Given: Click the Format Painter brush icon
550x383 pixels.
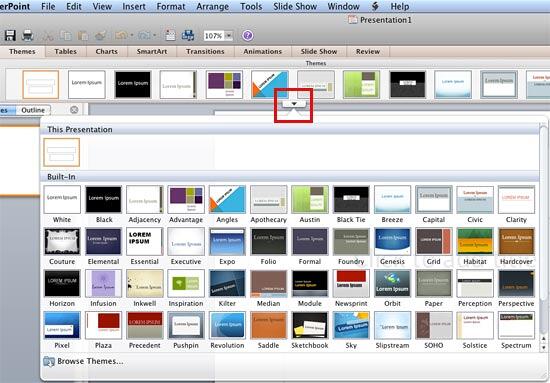Looking at the screenshot, I should coord(101,35).
